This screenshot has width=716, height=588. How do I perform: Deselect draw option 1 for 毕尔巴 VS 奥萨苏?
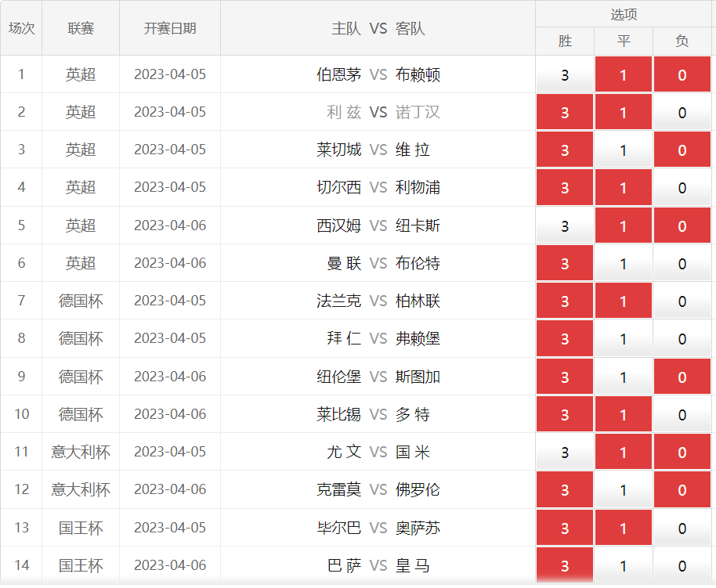(x=624, y=528)
